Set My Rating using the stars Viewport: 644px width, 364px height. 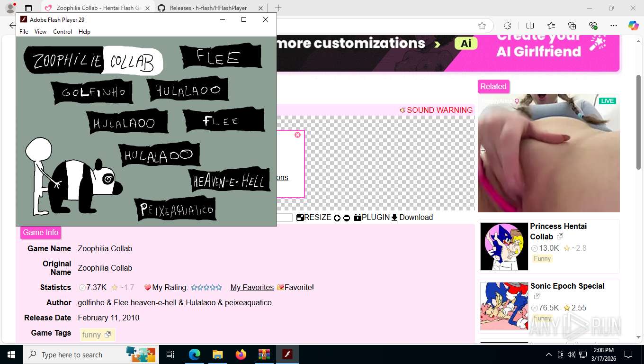(206, 287)
